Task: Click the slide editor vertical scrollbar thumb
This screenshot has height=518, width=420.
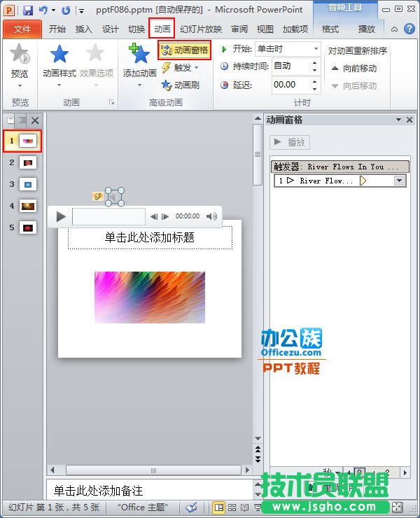Action: (x=258, y=155)
